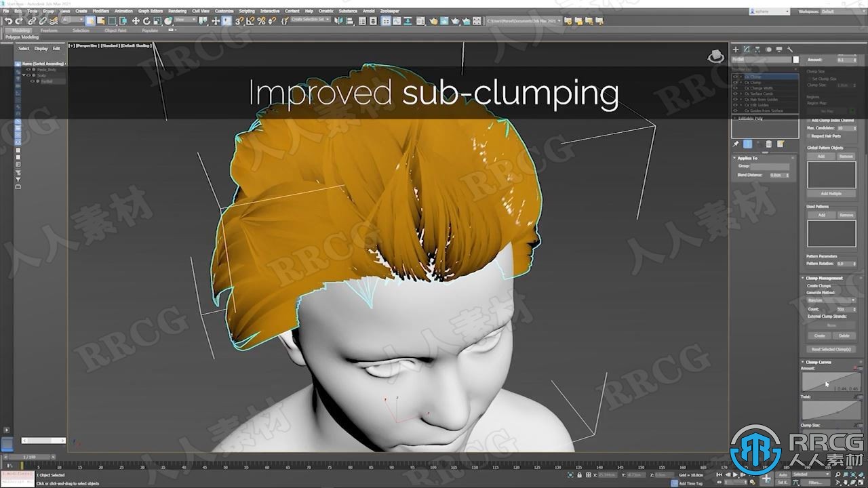Open the Rendering menu

pyautogui.click(x=177, y=12)
